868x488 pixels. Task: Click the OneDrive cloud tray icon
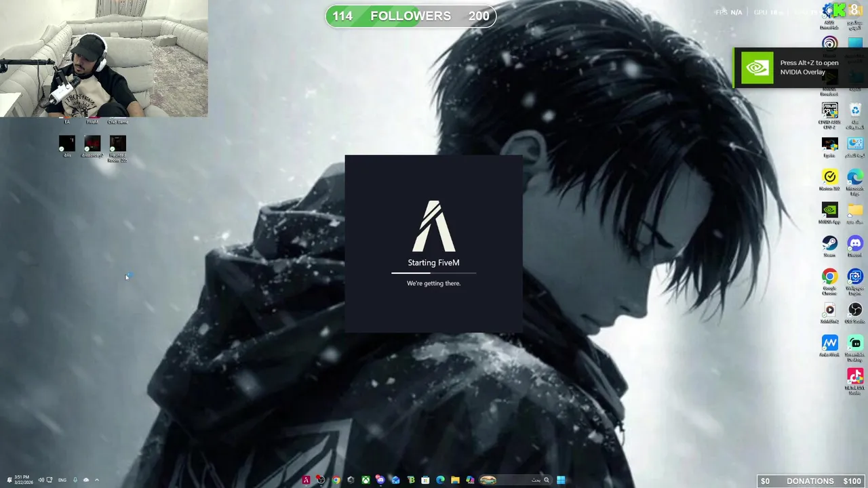coord(85,480)
